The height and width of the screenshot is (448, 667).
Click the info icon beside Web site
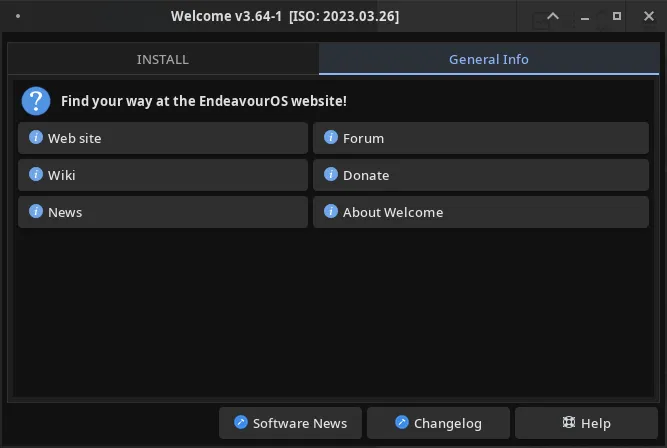(x=36, y=137)
